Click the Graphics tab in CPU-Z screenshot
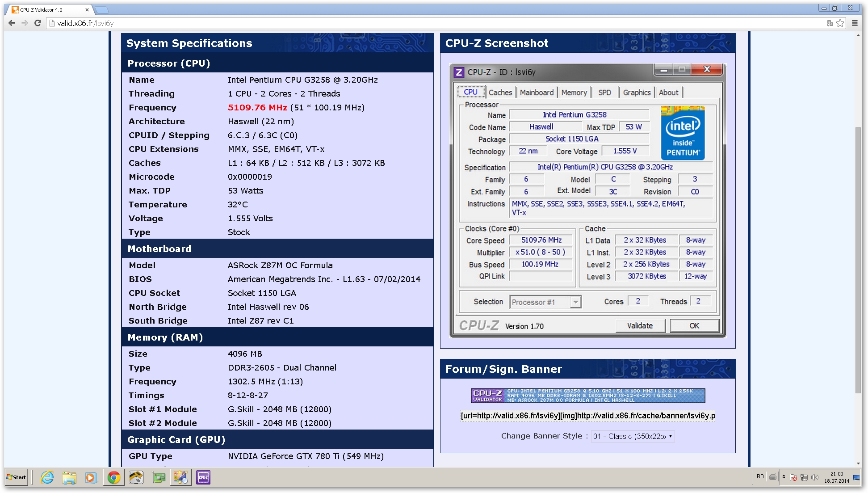Image resolution: width=868 pixels, height=493 pixels. point(637,93)
